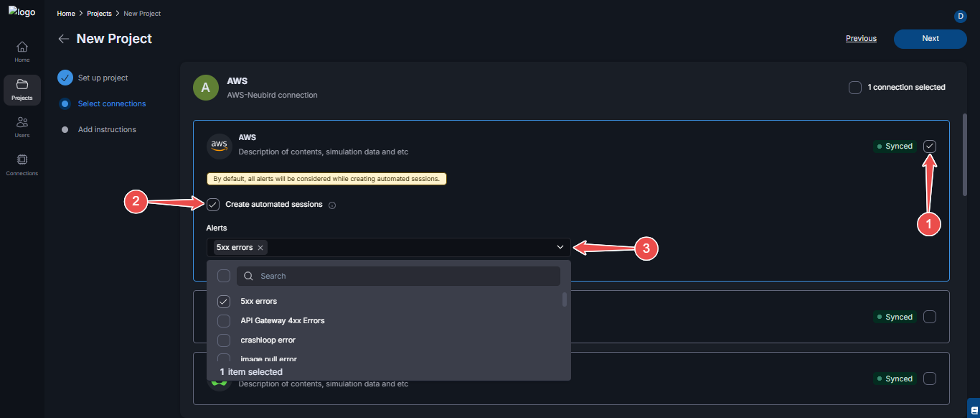
Task: Click the AWS logo on the connection card
Action: pyautogui.click(x=219, y=146)
